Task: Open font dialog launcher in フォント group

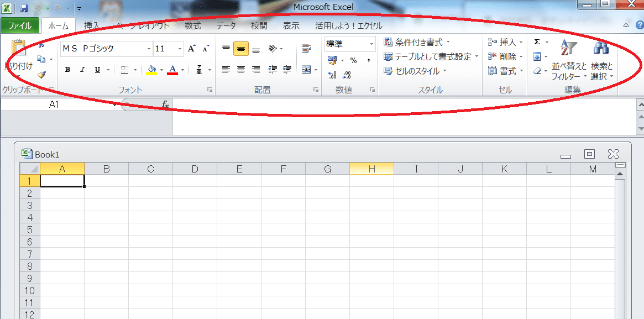Action: tap(210, 89)
